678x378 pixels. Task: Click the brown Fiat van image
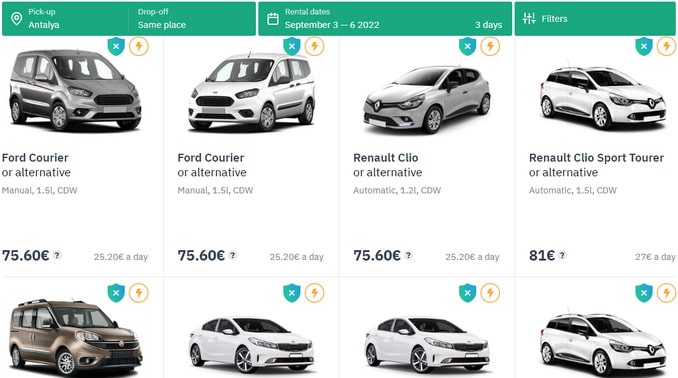click(75, 336)
